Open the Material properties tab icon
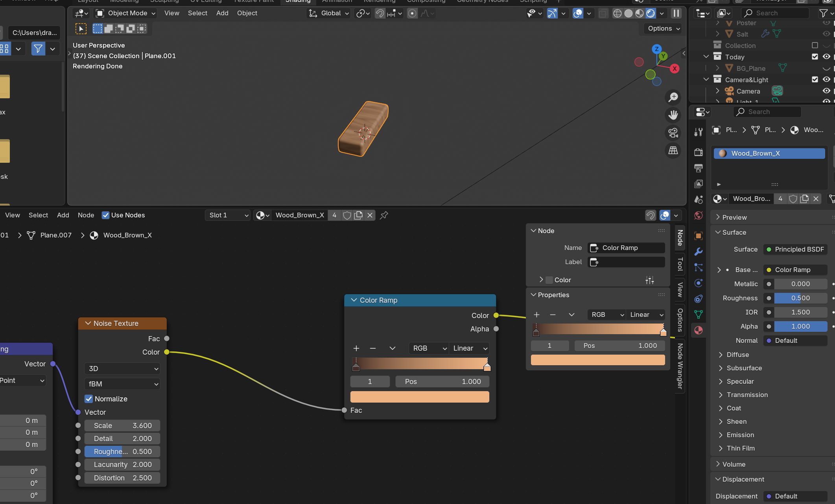This screenshot has width=835, height=504. pyautogui.click(x=699, y=330)
